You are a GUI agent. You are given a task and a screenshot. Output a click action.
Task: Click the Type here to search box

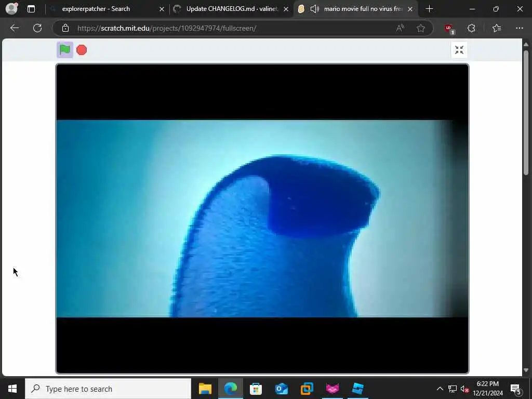108,389
